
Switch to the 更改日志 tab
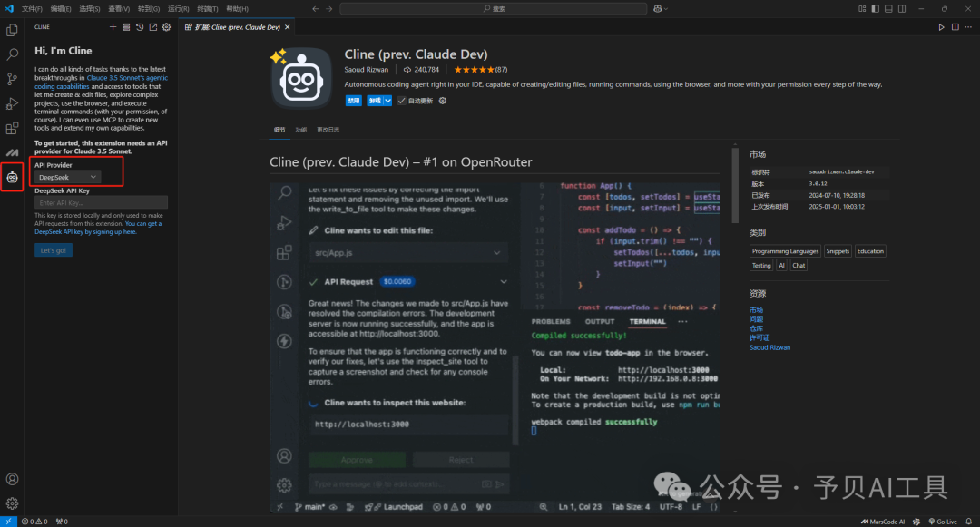328,130
